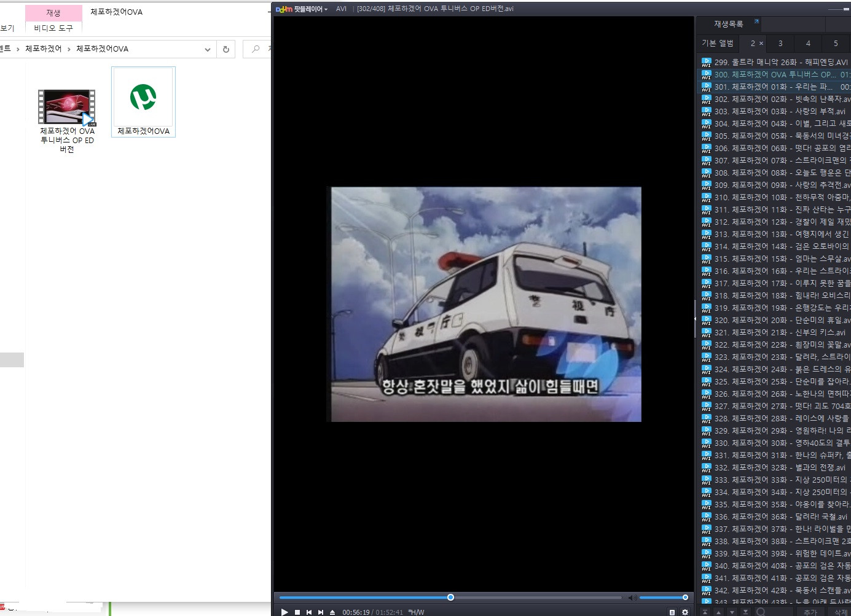Switch to playlist tab 5

pos(836,43)
